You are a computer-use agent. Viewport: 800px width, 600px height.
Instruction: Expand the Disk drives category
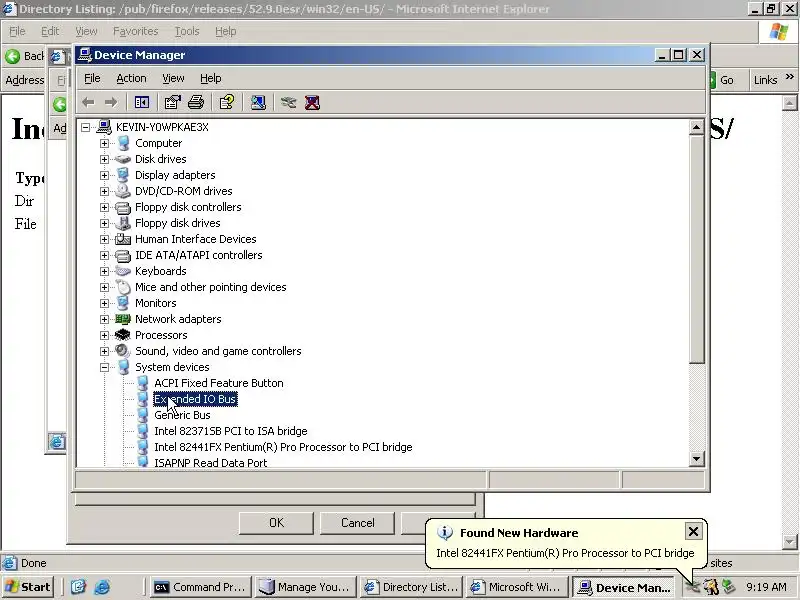(104, 159)
